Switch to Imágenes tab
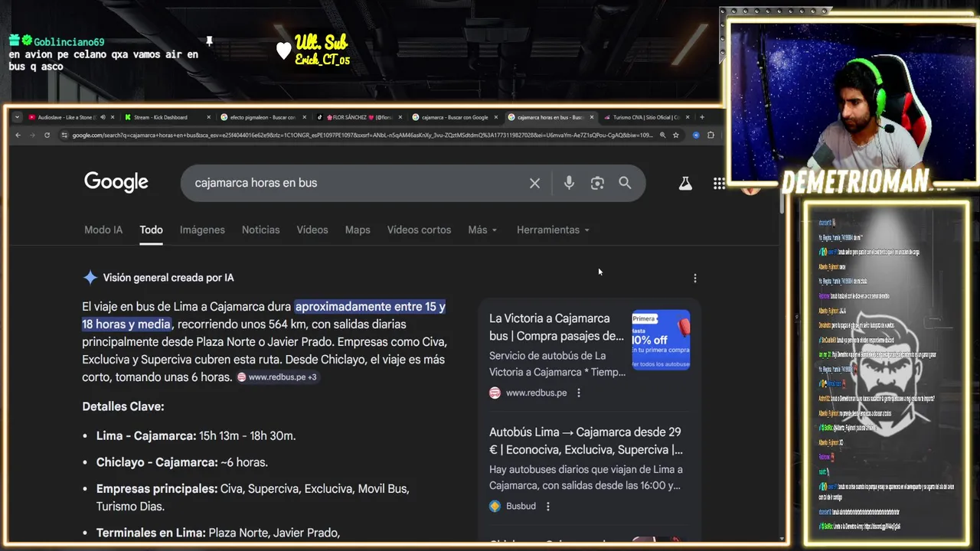 [202, 230]
